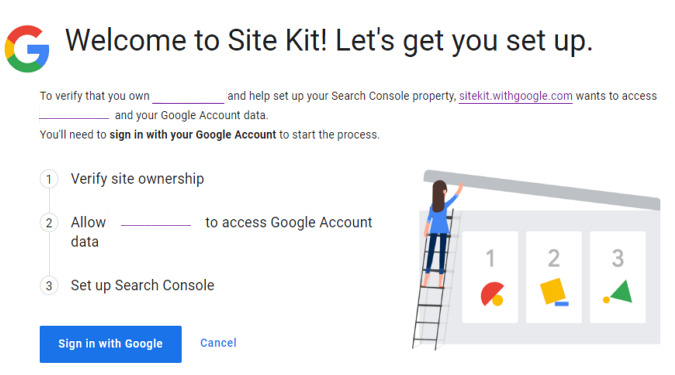
Task: Select the Verify site ownership step
Action: tap(137, 179)
